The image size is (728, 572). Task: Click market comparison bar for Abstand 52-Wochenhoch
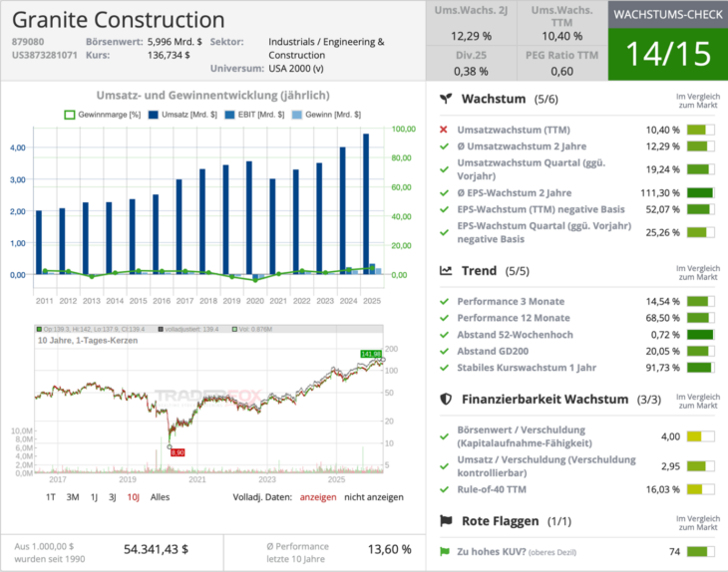tap(701, 335)
